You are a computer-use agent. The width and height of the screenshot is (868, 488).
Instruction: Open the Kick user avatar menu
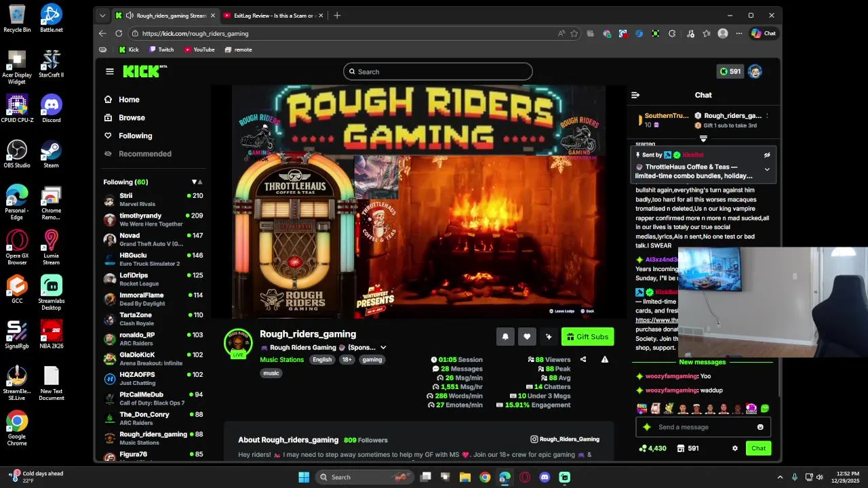click(755, 71)
